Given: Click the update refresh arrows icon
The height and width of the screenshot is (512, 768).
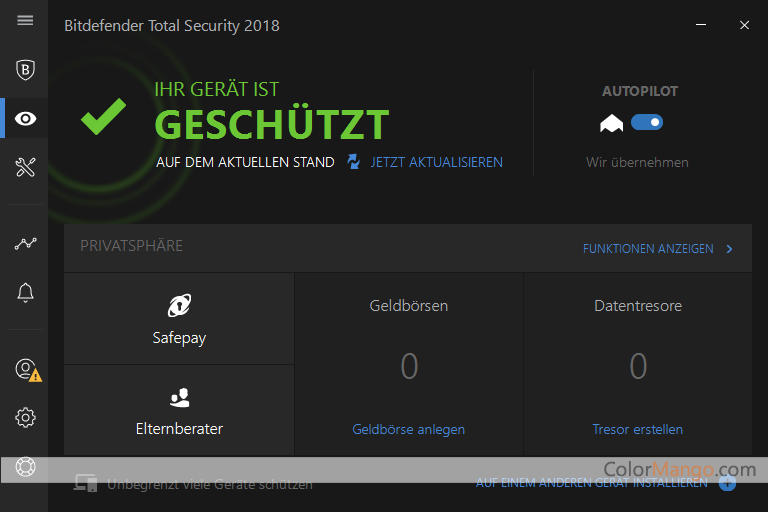Looking at the screenshot, I should pyautogui.click(x=353, y=162).
